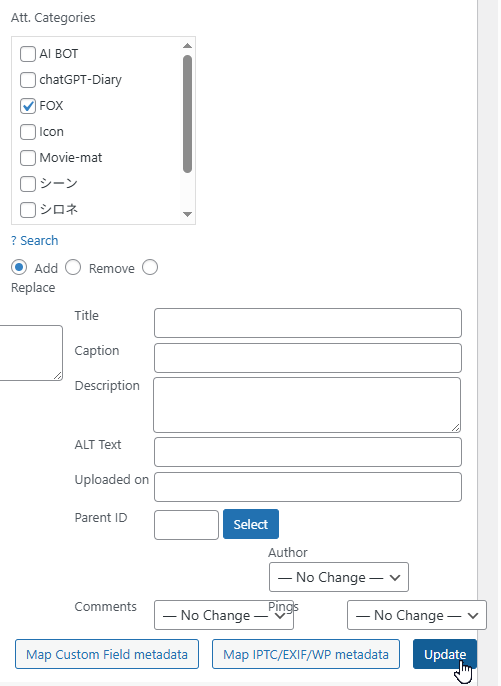The image size is (501, 686).
Task: Expand the Comments No Change dropdown
Action: 224,615
